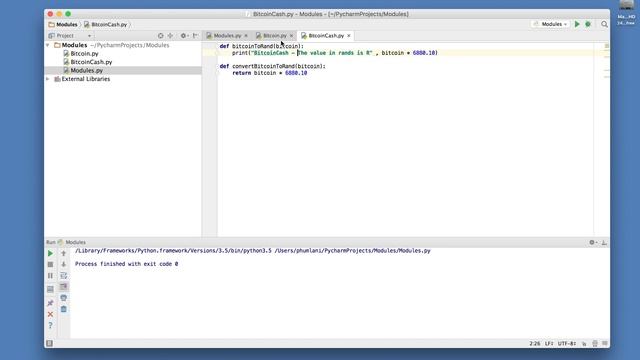Hide the Run tool window
Image resolution: width=640 pixels, height=360 pixels.
(604, 242)
